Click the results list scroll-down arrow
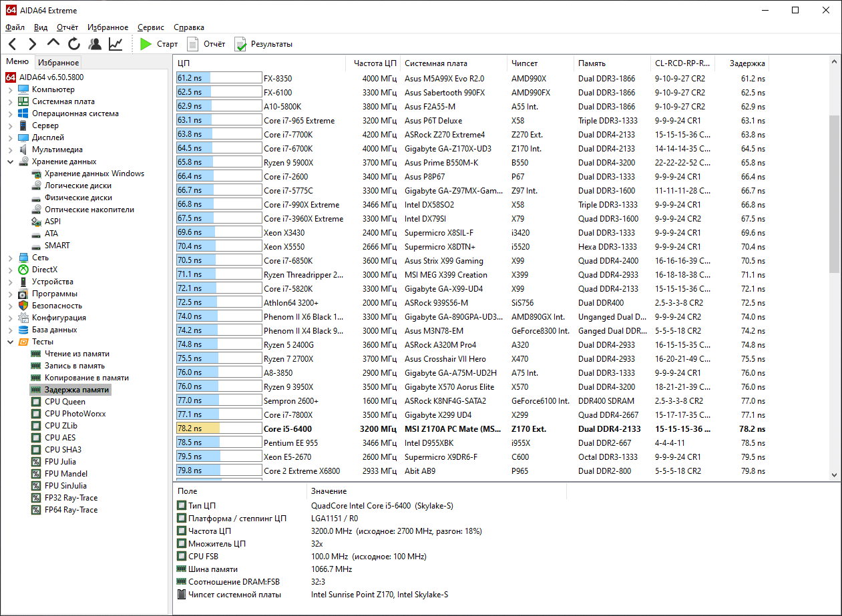The image size is (842, 616). click(x=835, y=475)
